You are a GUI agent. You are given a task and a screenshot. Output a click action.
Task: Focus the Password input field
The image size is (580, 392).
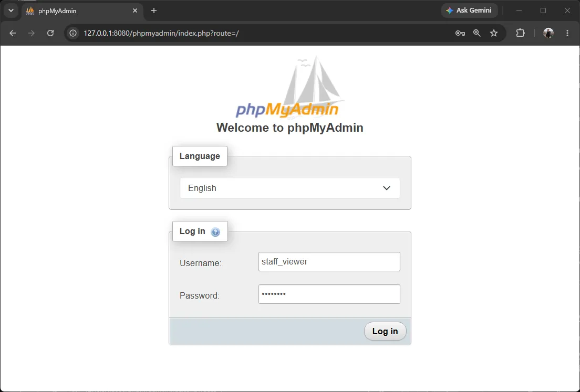coord(329,294)
